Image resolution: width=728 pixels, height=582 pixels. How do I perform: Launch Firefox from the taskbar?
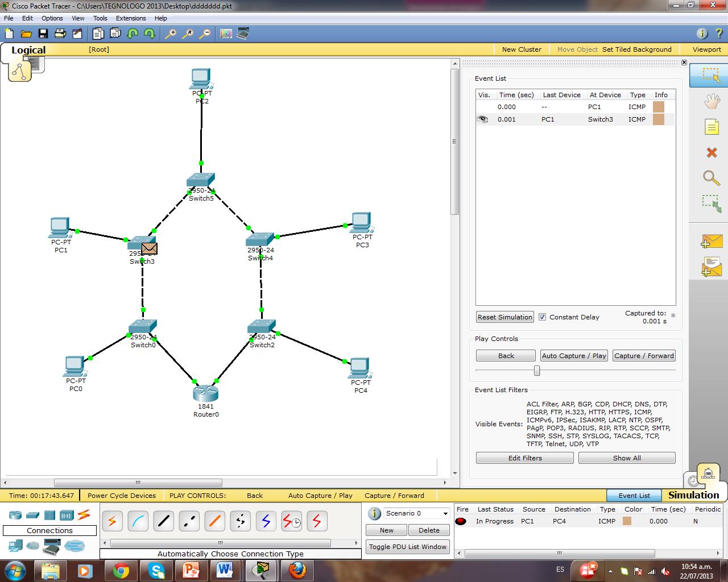click(297, 570)
